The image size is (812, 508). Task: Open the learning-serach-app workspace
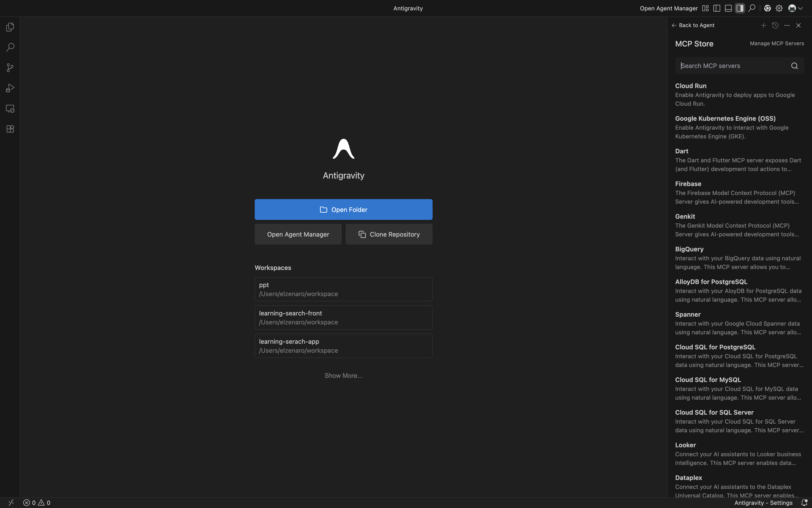click(x=343, y=346)
